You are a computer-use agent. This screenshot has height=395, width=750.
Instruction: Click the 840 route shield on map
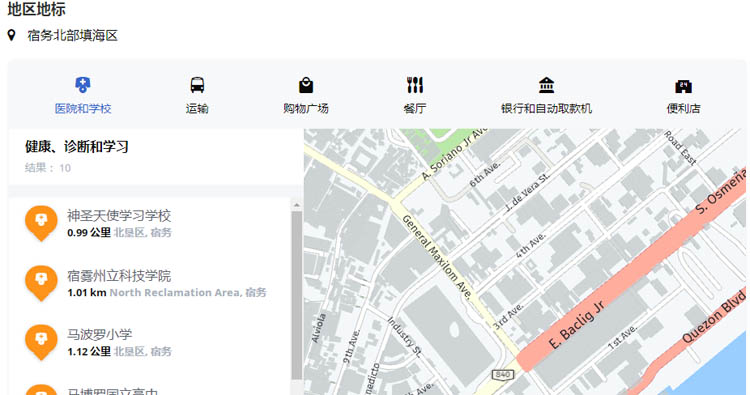(x=503, y=374)
